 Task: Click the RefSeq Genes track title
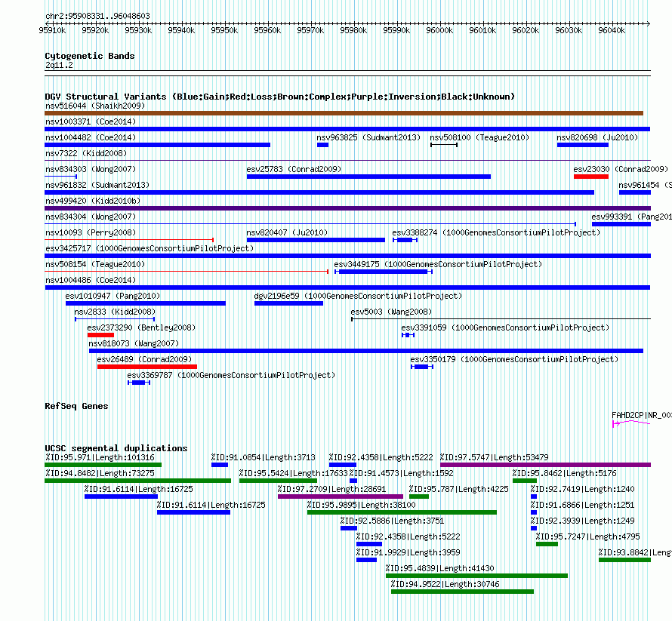click(76, 406)
